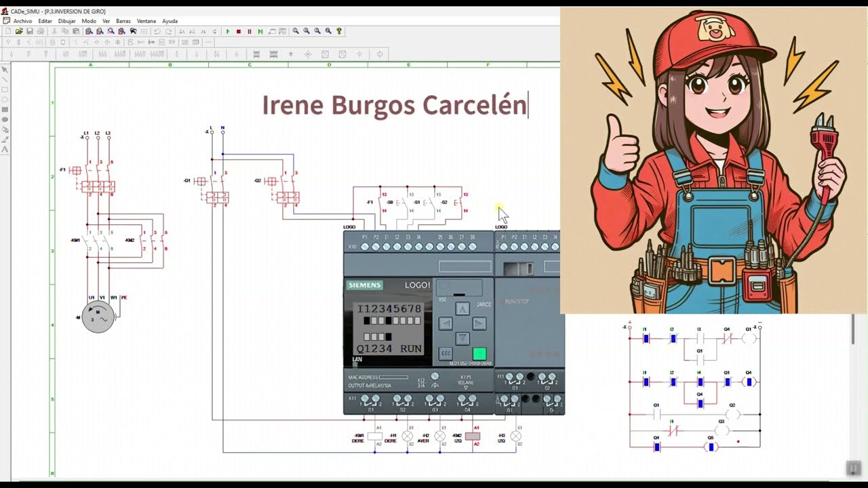Click the ESC key on LOGO! module

(446, 353)
